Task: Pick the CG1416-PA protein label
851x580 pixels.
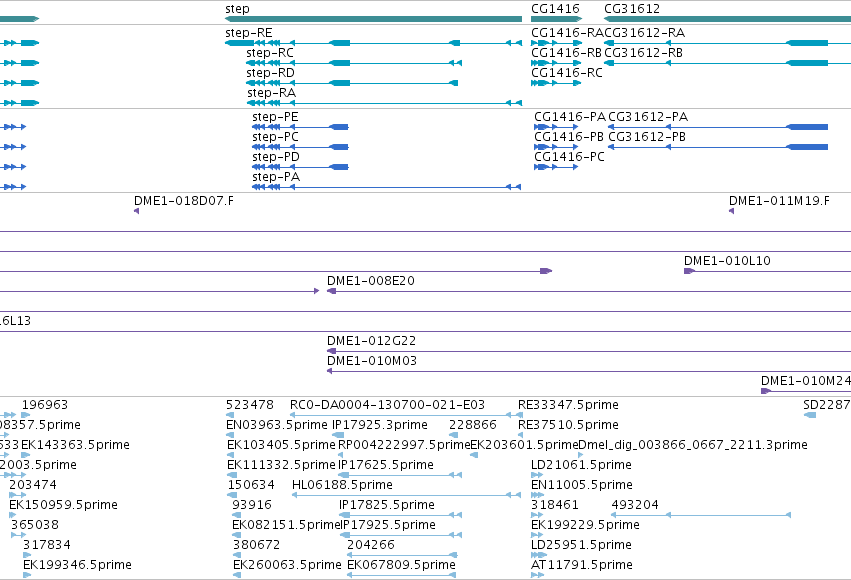Action: (570, 117)
